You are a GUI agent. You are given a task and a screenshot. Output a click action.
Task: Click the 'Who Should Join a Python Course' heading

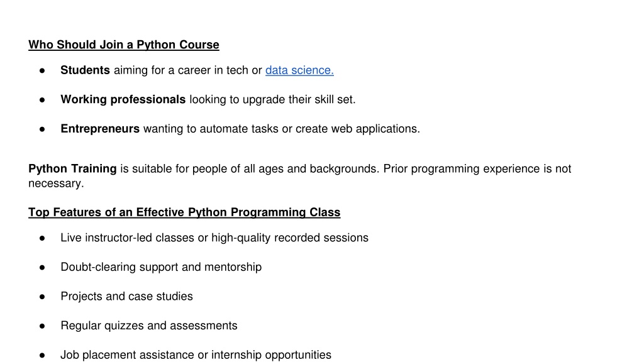tap(124, 45)
